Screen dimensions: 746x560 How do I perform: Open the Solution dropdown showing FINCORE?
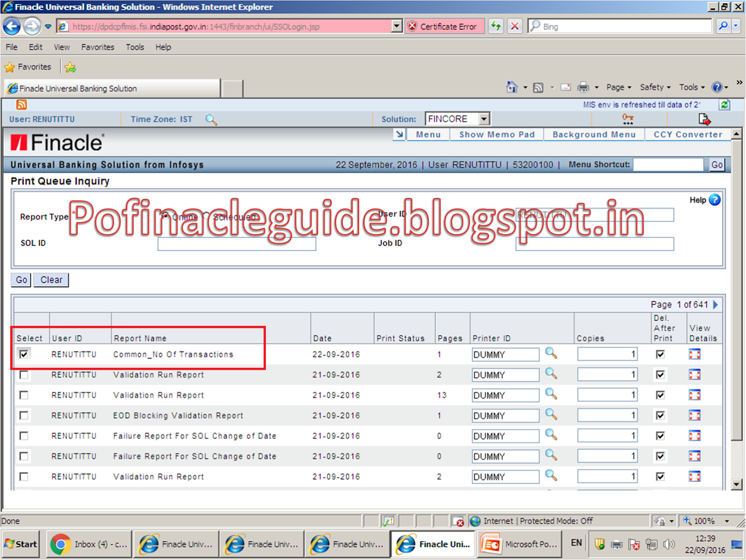[x=484, y=118]
